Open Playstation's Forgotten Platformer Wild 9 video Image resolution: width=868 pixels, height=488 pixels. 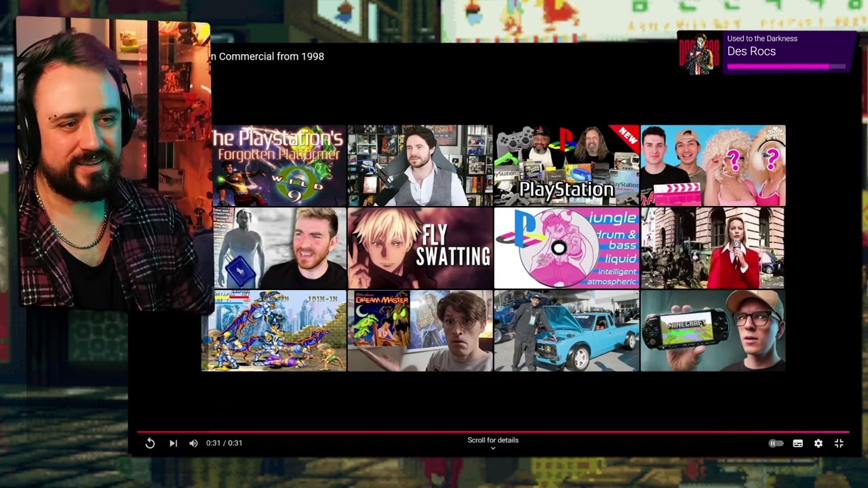[279, 165]
